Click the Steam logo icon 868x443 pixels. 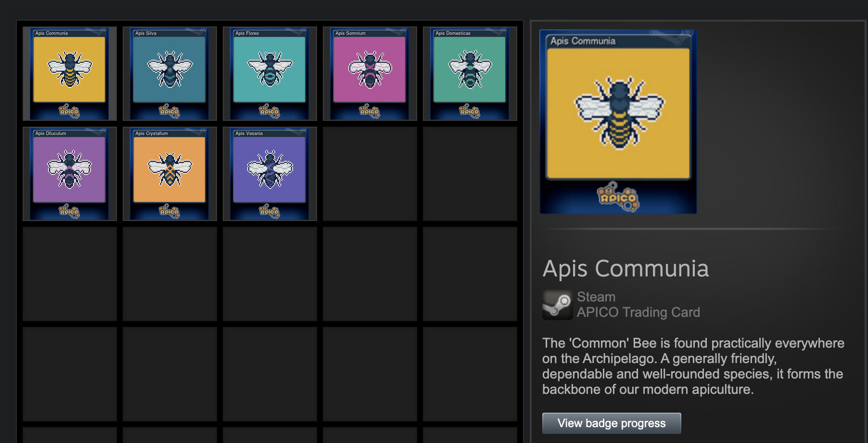(557, 305)
